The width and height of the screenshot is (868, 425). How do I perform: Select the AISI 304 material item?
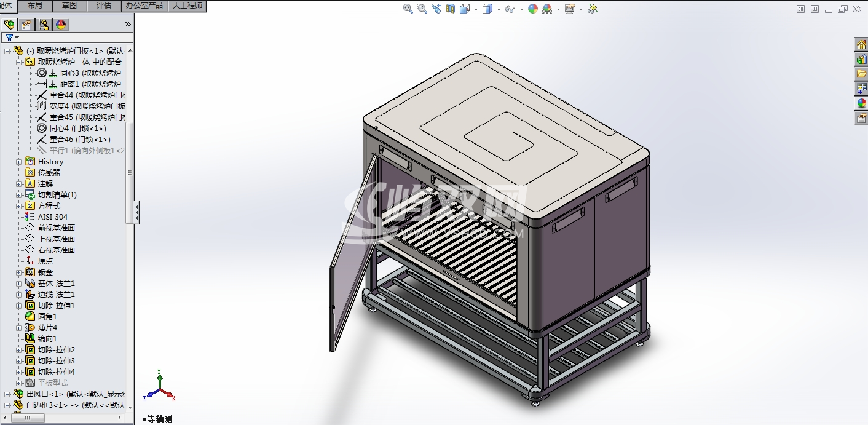pyautogui.click(x=47, y=217)
